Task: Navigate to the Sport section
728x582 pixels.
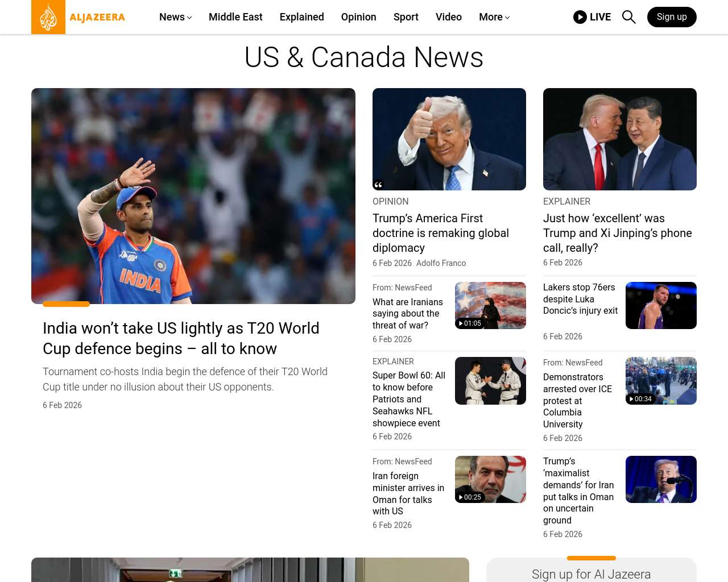Action: (x=406, y=17)
